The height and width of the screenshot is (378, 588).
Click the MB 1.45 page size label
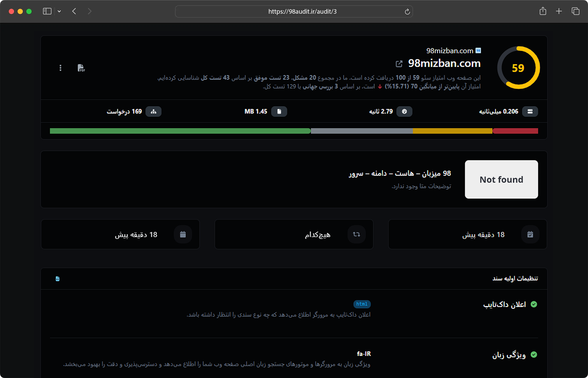click(256, 111)
